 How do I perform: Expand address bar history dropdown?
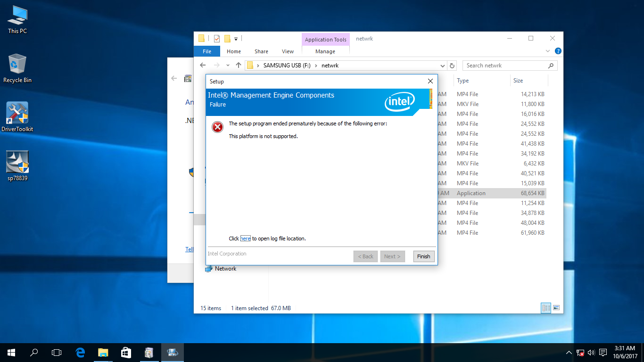coord(443,66)
